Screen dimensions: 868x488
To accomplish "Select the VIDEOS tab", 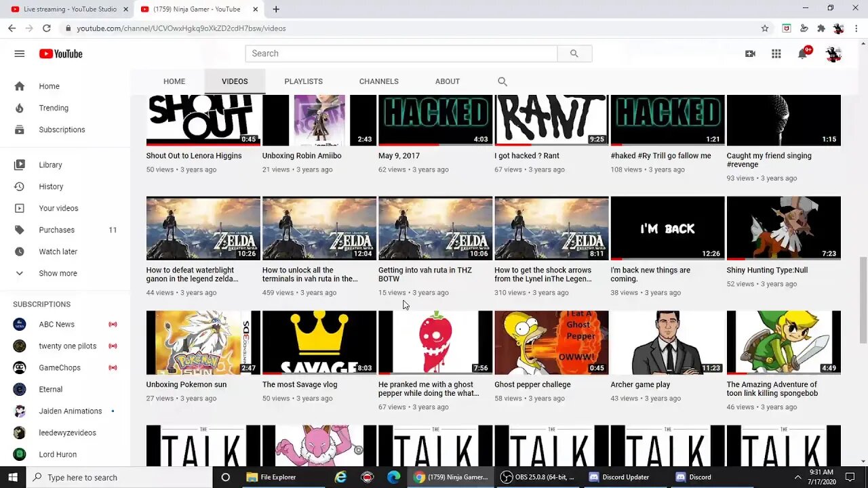I will coord(235,81).
